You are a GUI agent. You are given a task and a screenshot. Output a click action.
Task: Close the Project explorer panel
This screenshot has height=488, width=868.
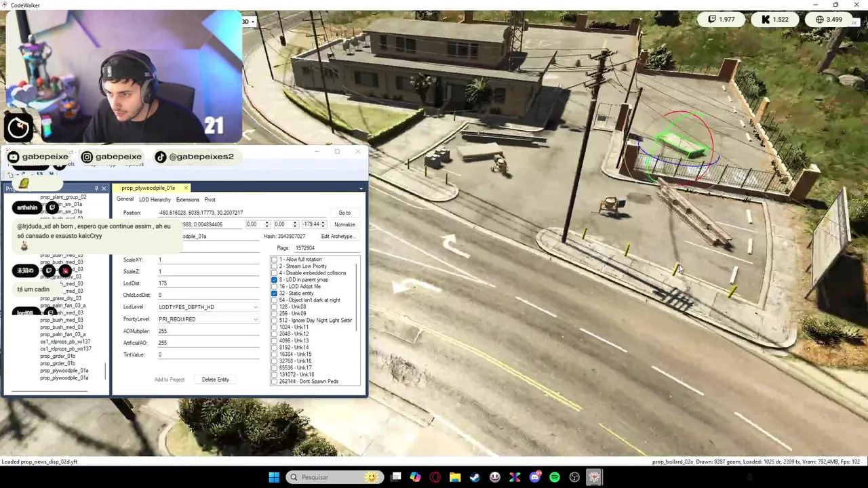click(104, 188)
